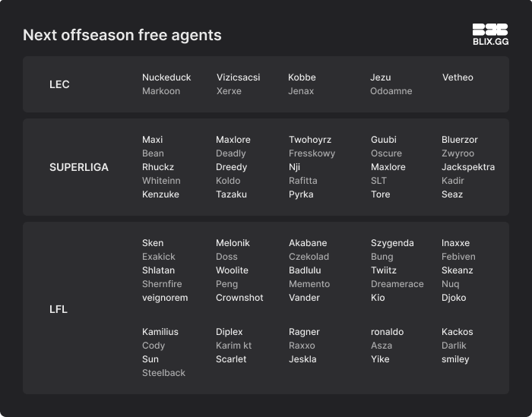Open the Febiven player entry
The image size is (532, 417).
click(x=458, y=257)
